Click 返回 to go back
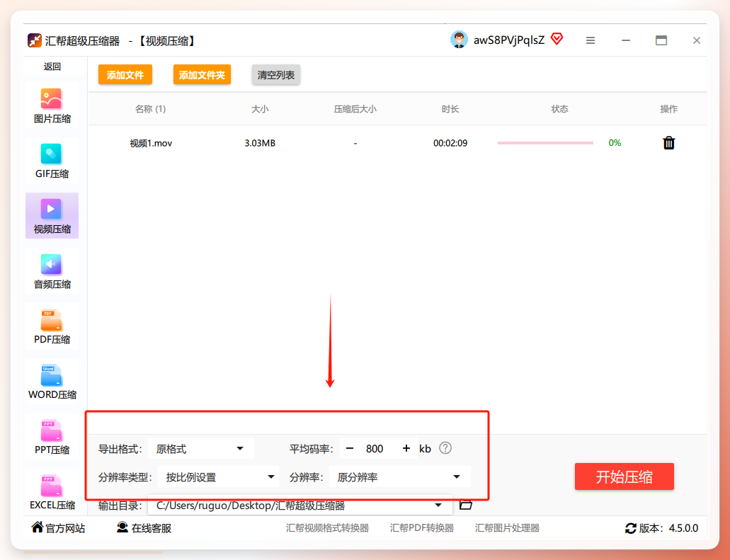 pos(52,67)
